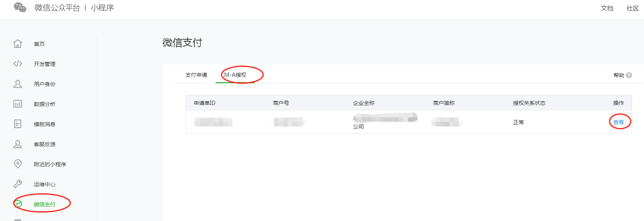Go to 数据分析 in sidebar
Screen dimensions: 644x221
tap(45, 104)
